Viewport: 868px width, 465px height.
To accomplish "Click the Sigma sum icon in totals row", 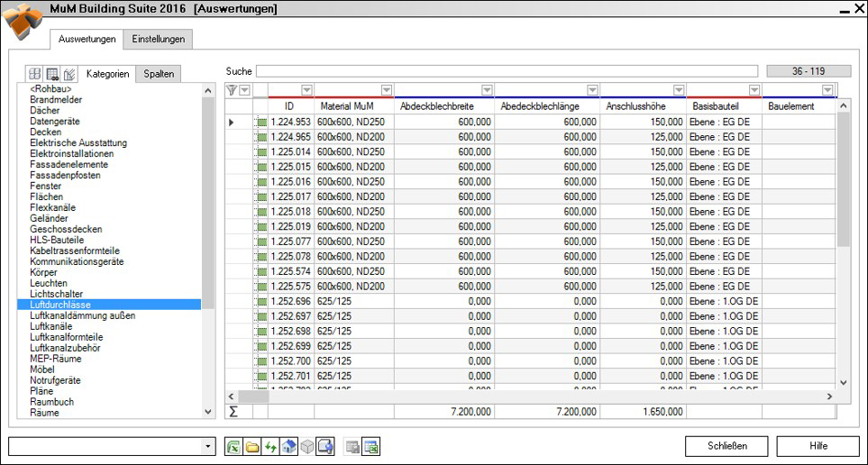I will 233,411.
